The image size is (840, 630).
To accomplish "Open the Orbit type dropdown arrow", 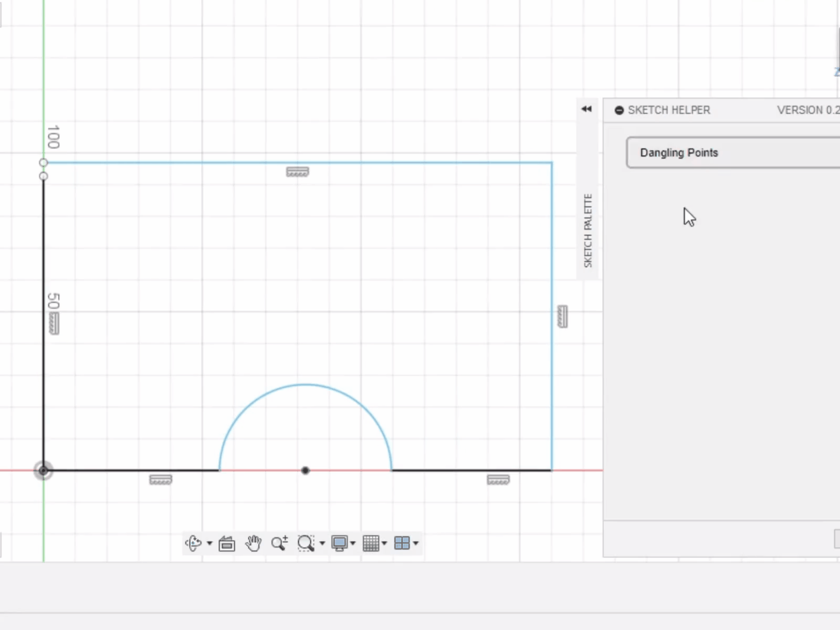I will pos(209,543).
